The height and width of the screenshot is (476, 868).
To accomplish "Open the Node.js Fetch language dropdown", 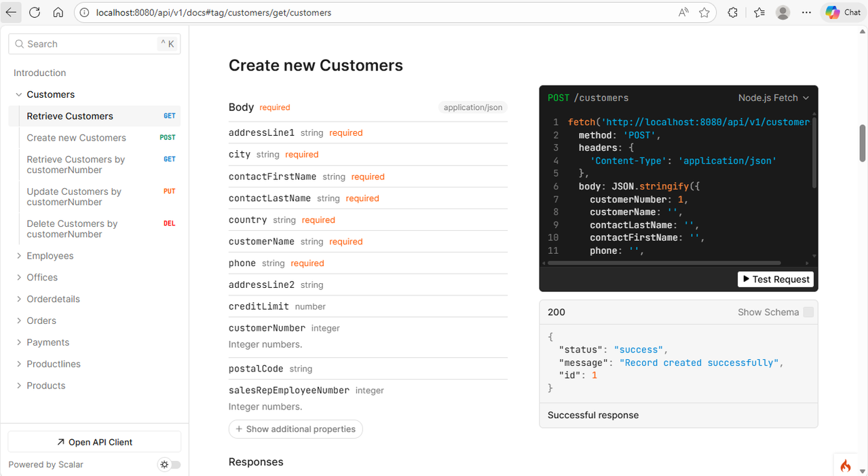I will click(x=774, y=98).
